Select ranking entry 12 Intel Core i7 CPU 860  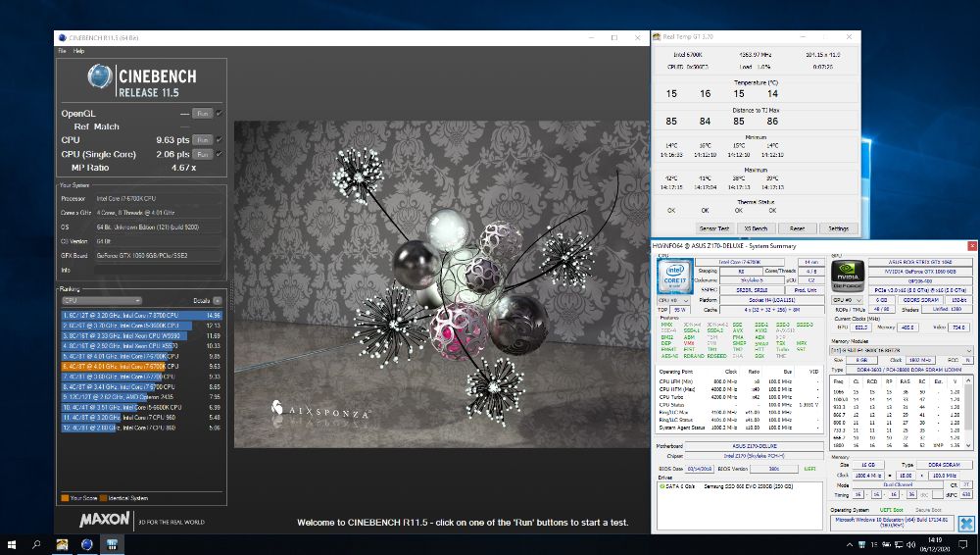click(x=141, y=428)
